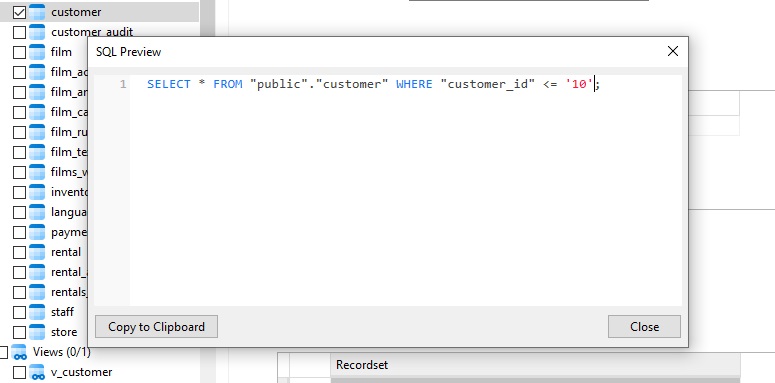Click the table icon of the 'films_' row
This screenshot has height=383, width=775.
37,172
